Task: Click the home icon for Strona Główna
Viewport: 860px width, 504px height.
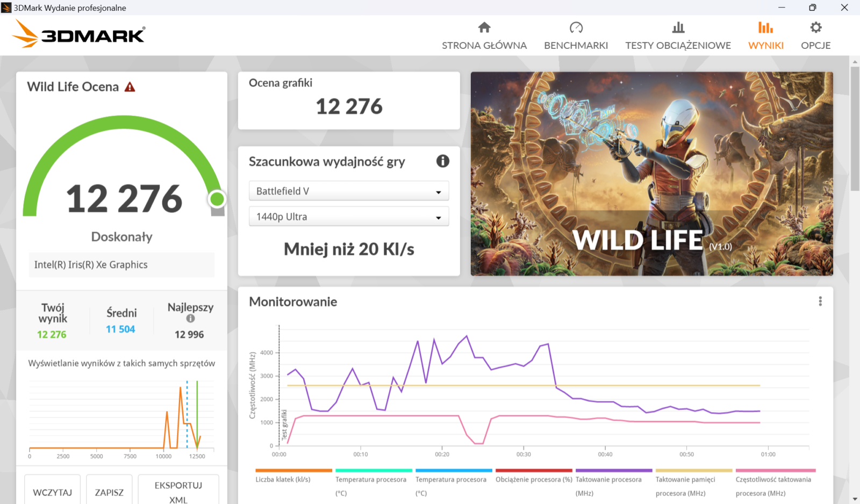Action: 484,27
